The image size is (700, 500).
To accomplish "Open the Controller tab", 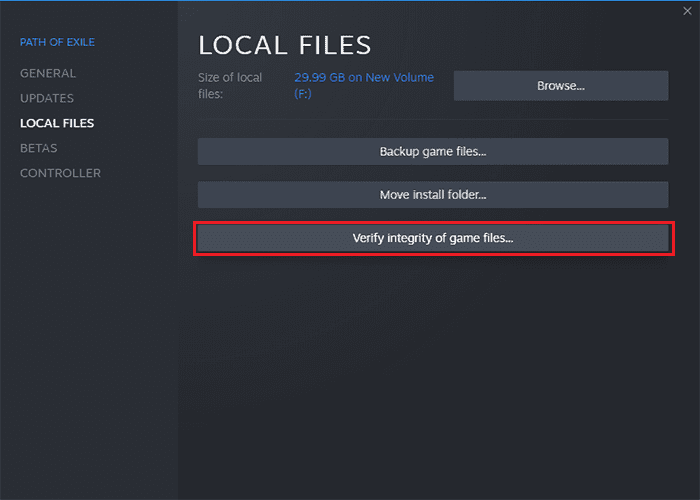I will pyautogui.click(x=60, y=173).
